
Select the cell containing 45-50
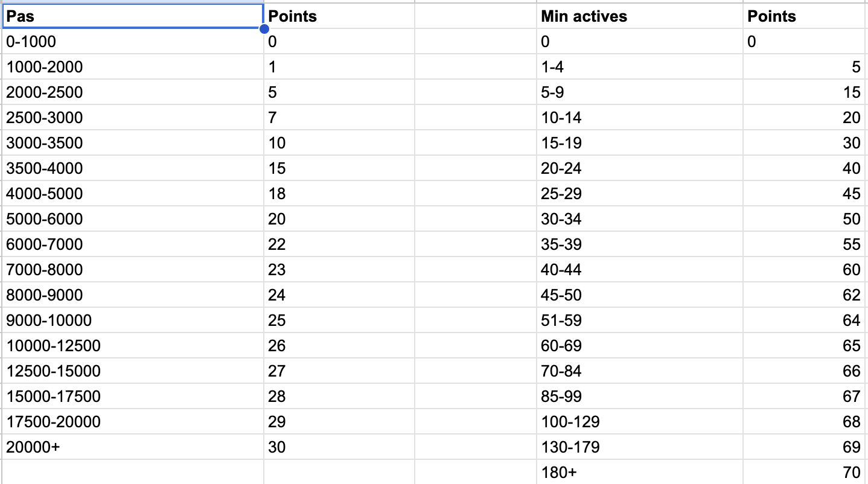pyautogui.click(x=639, y=295)
